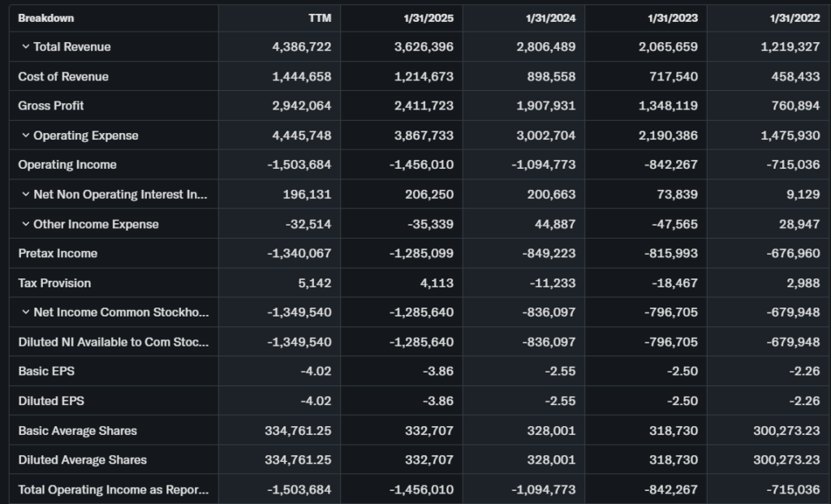Expand Net Non Operating Interest chevron
The height and width of the screenshot is (504, 831).
(x=25, y=195)
